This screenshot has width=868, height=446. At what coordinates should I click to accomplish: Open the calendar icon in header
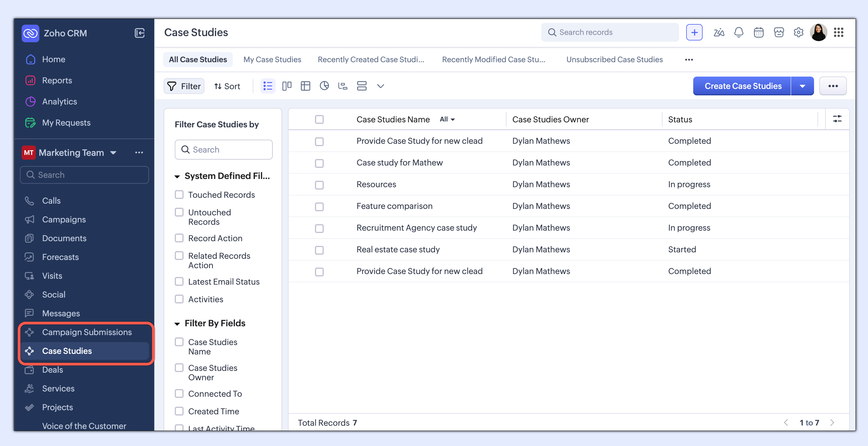758,32
